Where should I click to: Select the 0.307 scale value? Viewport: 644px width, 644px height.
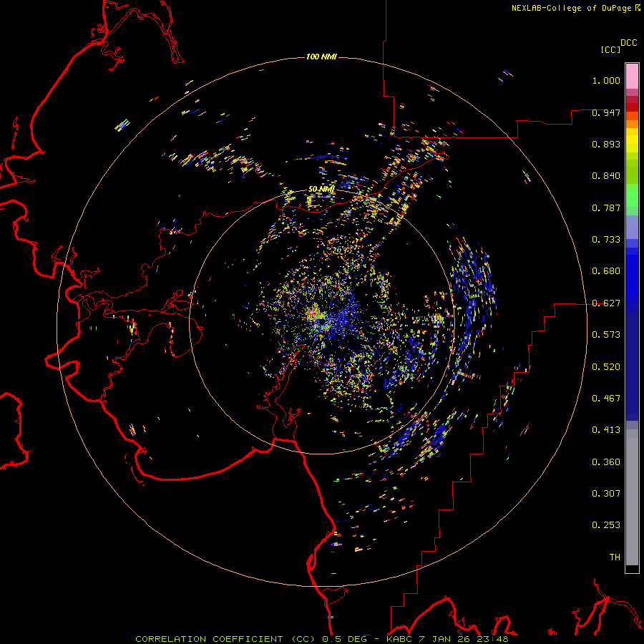click(606, 494)
